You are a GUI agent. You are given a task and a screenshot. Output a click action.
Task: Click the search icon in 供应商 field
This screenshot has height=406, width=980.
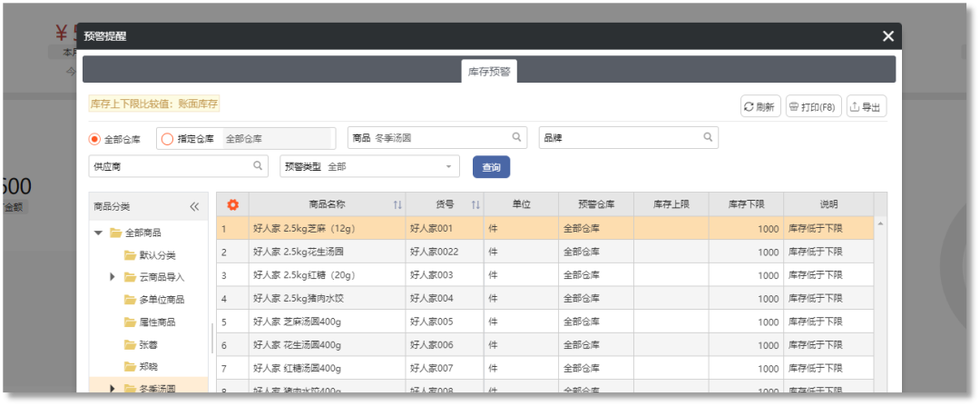[258, 166]
